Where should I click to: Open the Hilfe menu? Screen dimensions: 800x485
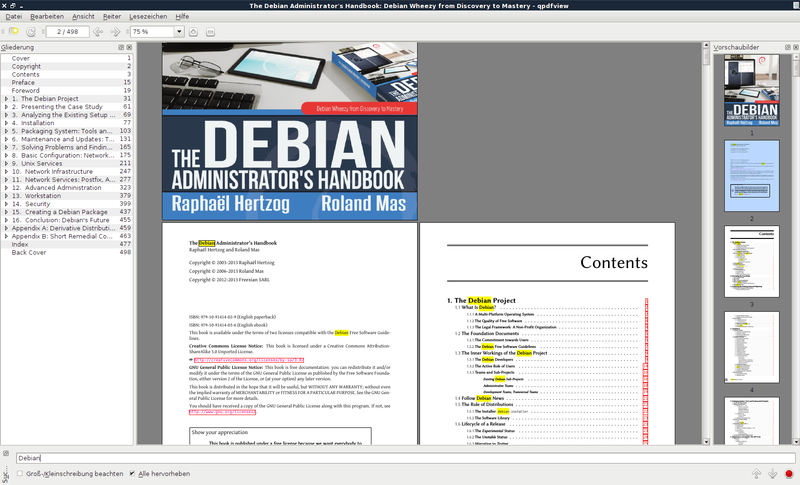182,16
